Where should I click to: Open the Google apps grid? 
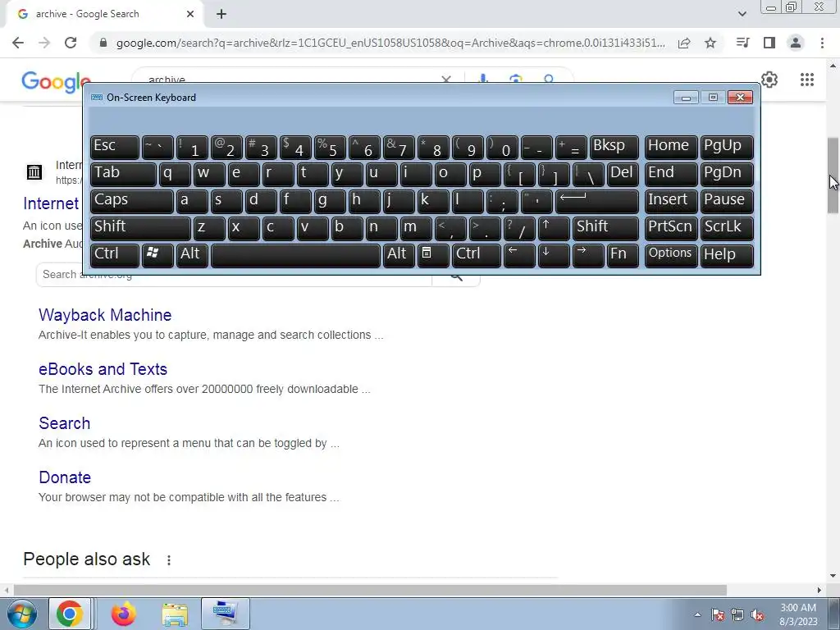pyautogui.click(x=807, y=80)
